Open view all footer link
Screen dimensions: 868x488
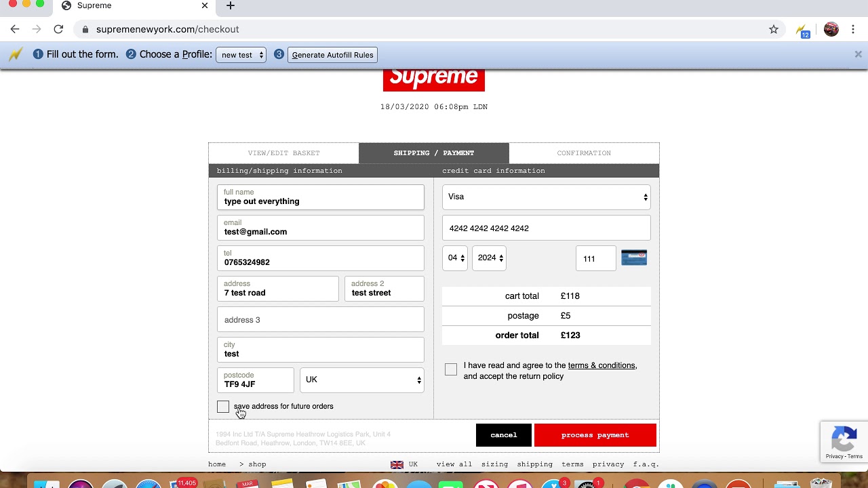pos(454,464)
